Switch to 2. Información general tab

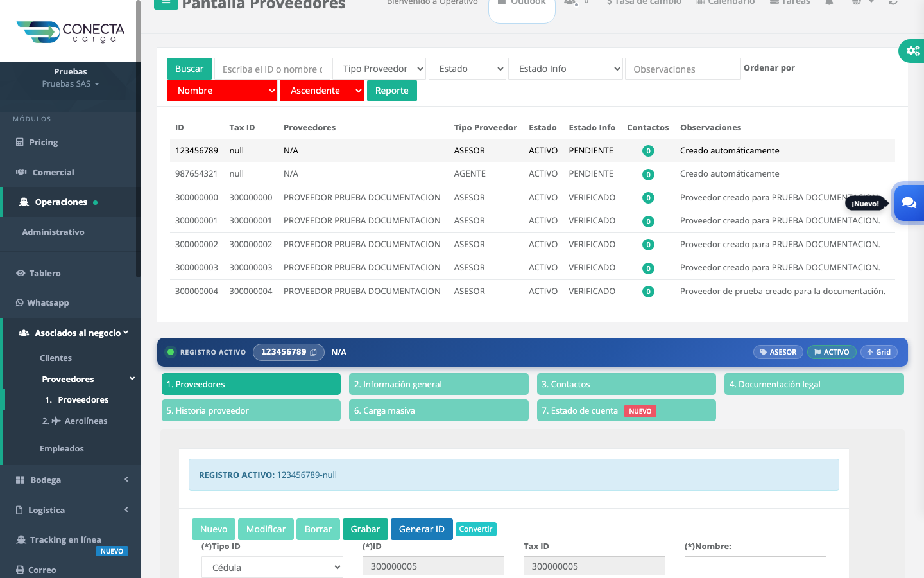[439, 384]
